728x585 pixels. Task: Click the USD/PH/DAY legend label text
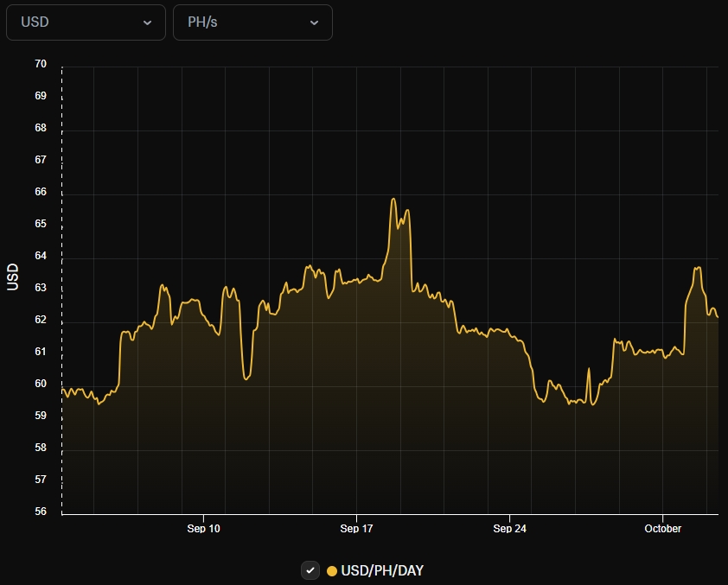(382, 570)
